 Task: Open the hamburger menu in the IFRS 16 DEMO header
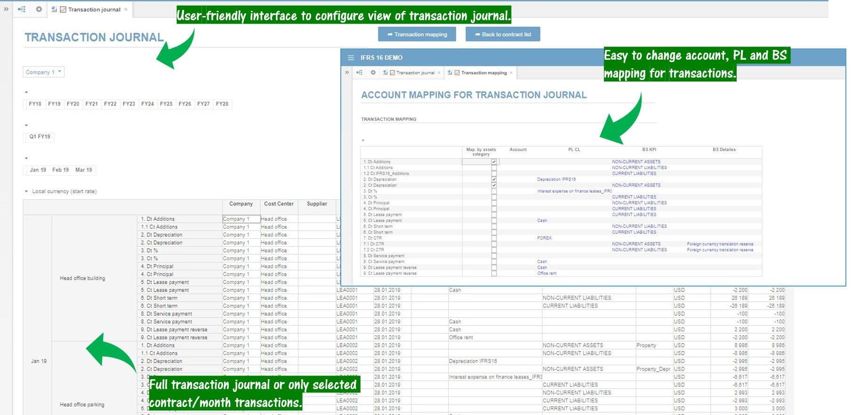click(351, 57)
